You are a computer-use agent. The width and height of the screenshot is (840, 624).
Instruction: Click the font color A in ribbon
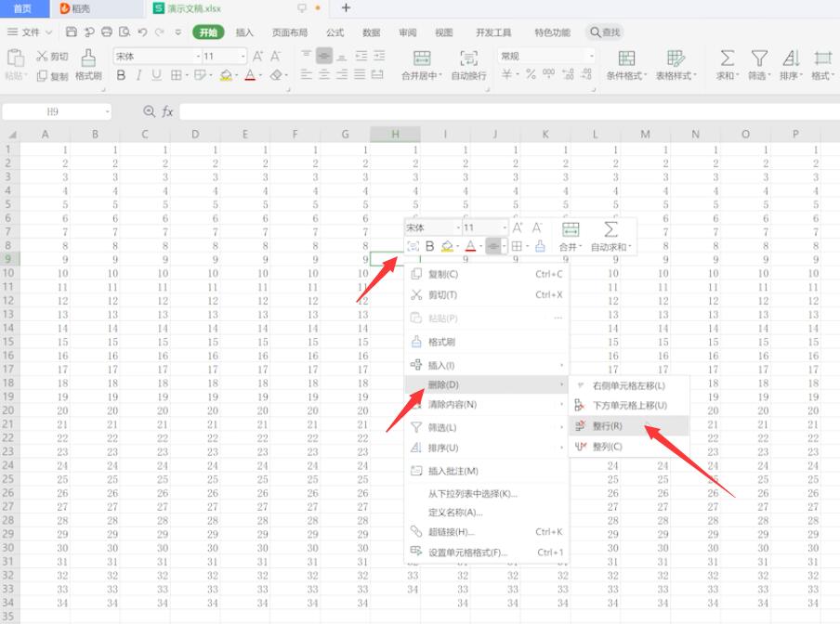point(250,75)
